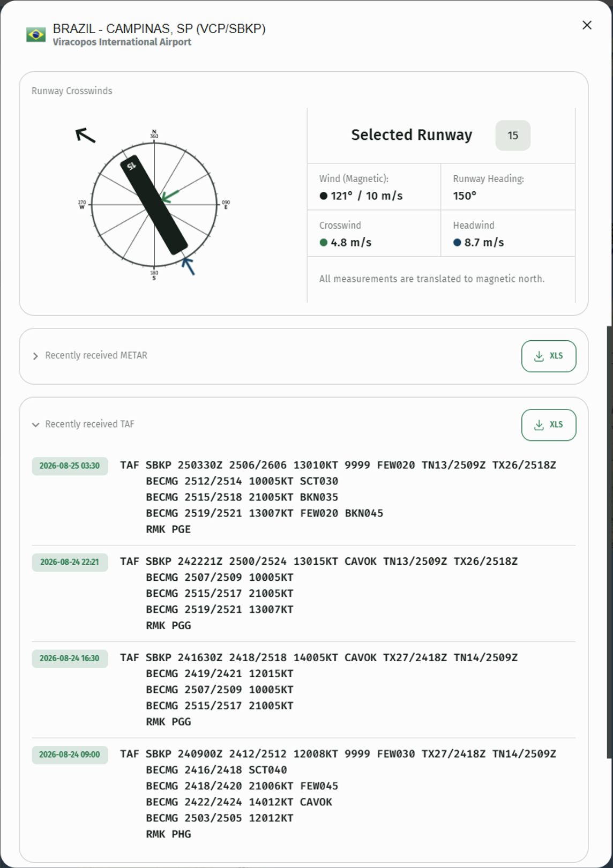The image size is (613, 868).
Task: Click line 'BECMG 2419/2421 12015KT'
Action: pos(220,674)
